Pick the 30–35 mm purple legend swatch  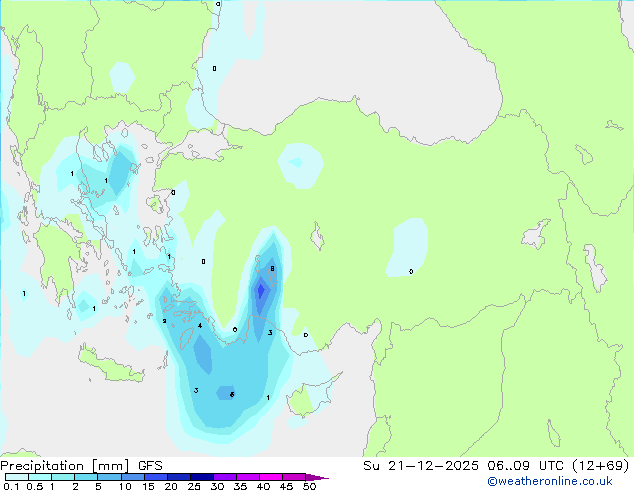point(224,477)
